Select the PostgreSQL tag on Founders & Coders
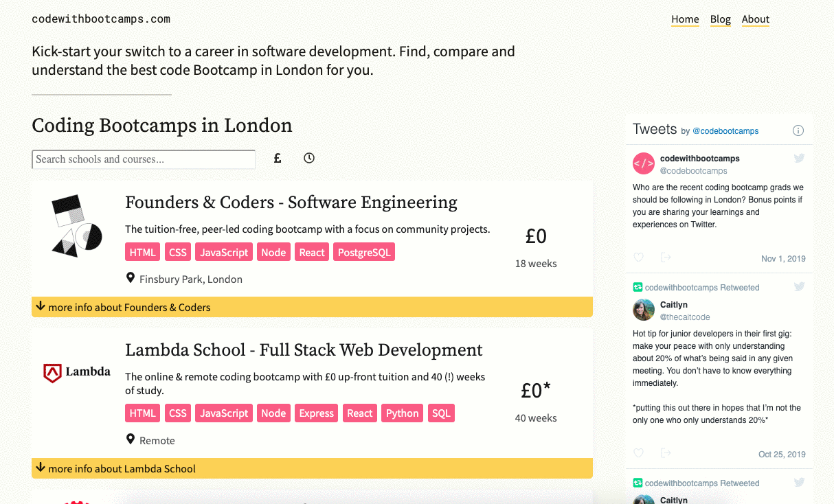The height and width of the screenshot is (504, 834). coord(364,252)
